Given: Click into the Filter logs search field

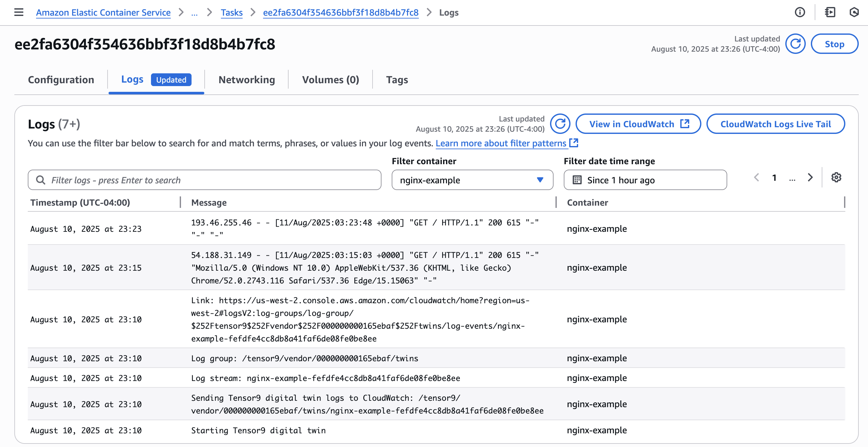Looking at the screenshot, I should [209, 180].
